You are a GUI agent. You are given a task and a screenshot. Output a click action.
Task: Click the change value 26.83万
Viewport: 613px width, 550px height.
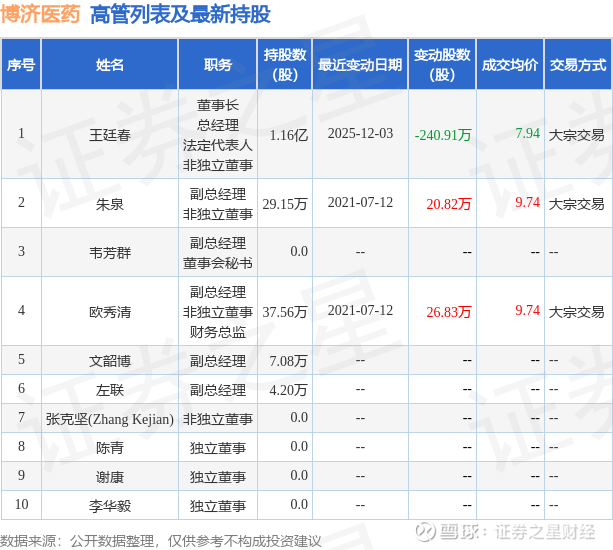448,312
